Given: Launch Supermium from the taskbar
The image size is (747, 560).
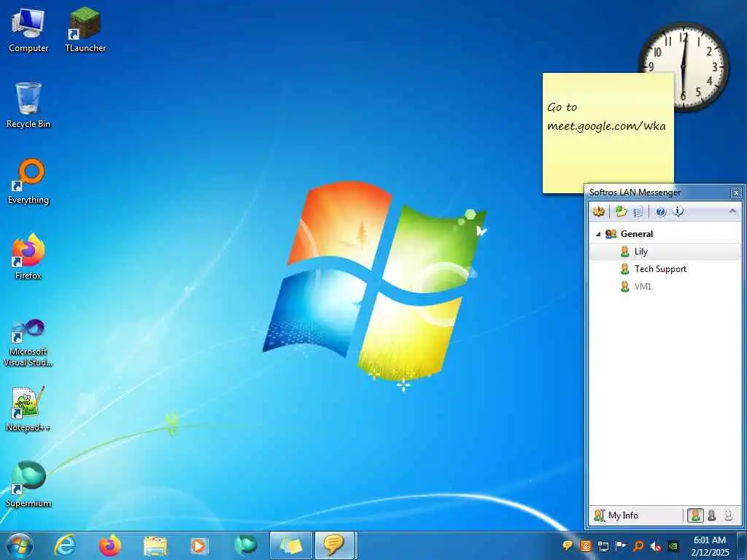Looking at the screenshot, I should point(245,545).
